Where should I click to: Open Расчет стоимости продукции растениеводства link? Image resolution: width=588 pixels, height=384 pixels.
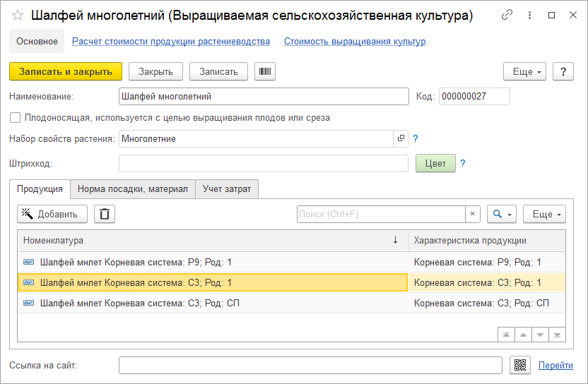pyautogui.click(x=171, y=42)
